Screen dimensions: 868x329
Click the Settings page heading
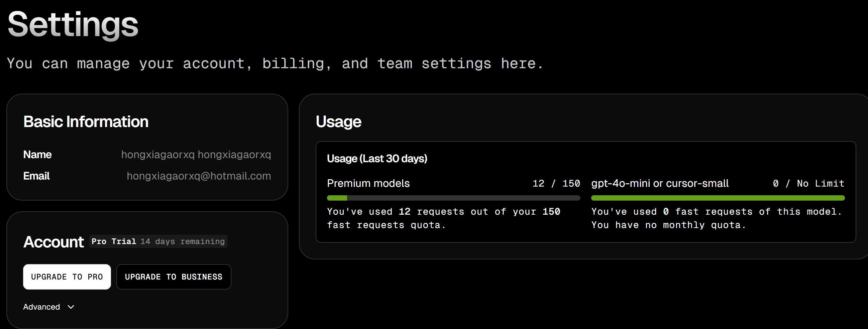click(73, 24)
